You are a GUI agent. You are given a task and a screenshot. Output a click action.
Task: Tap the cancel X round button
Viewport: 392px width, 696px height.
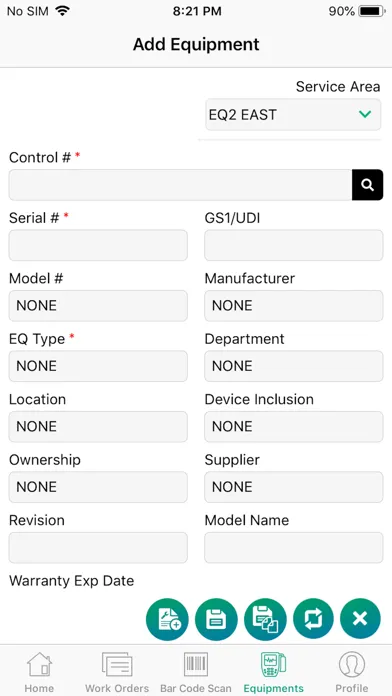tap(360, 619)
